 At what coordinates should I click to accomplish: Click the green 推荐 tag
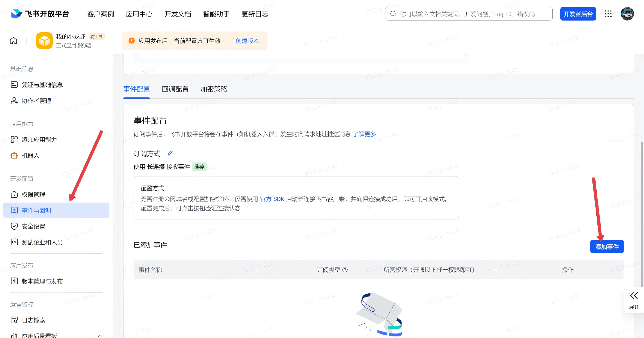click(x=199, y=166)
